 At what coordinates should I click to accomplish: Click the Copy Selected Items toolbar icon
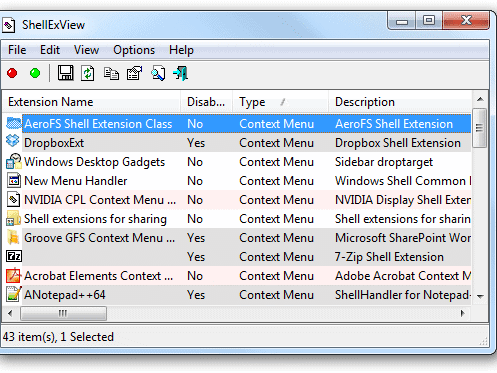point(111,73)
